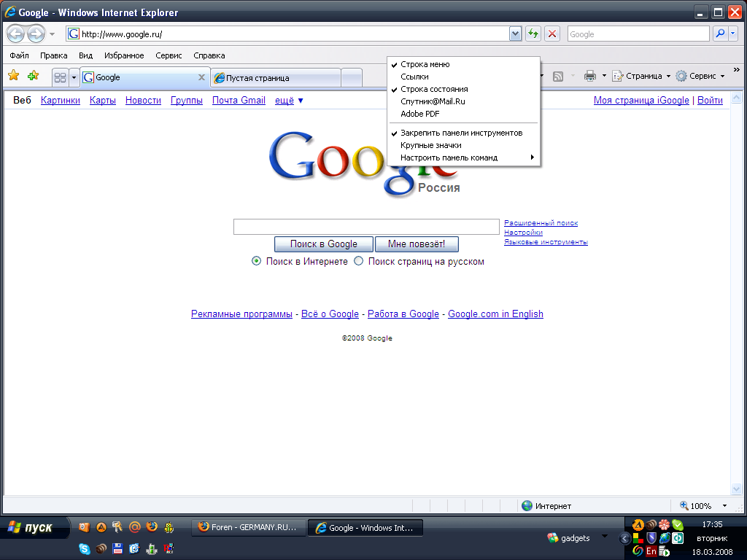Open the Карты link
Viewport: 747px width, 560px height.
[x=102, y=100]
